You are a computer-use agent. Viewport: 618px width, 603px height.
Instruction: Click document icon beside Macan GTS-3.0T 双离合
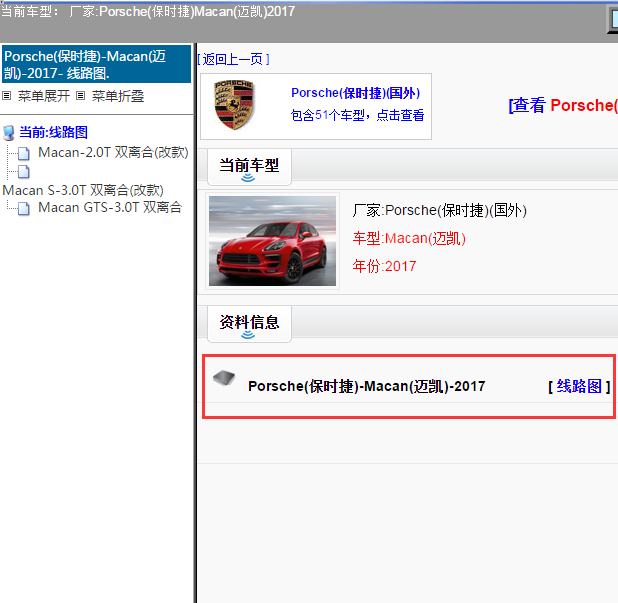coord(24,208)
